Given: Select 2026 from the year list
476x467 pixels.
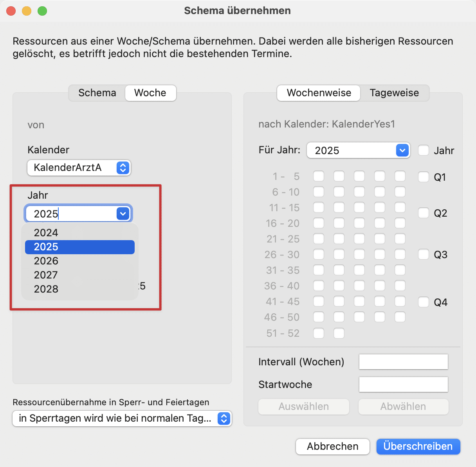Looking at the screenshot, I should click(x=46, y=261).
